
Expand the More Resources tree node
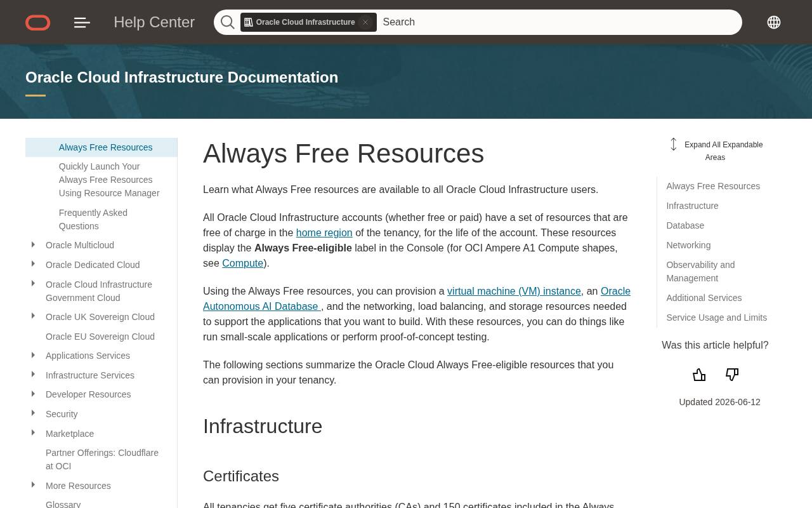pos(33,485)
